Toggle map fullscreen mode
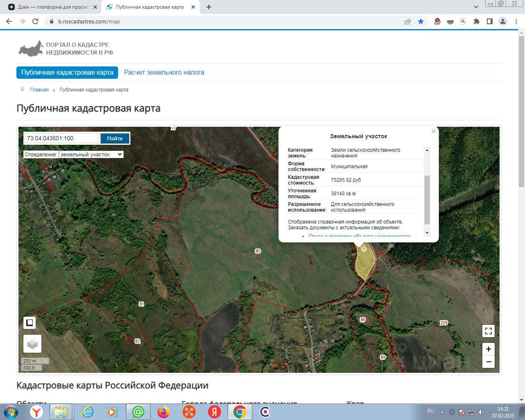 tap(488, 331)
